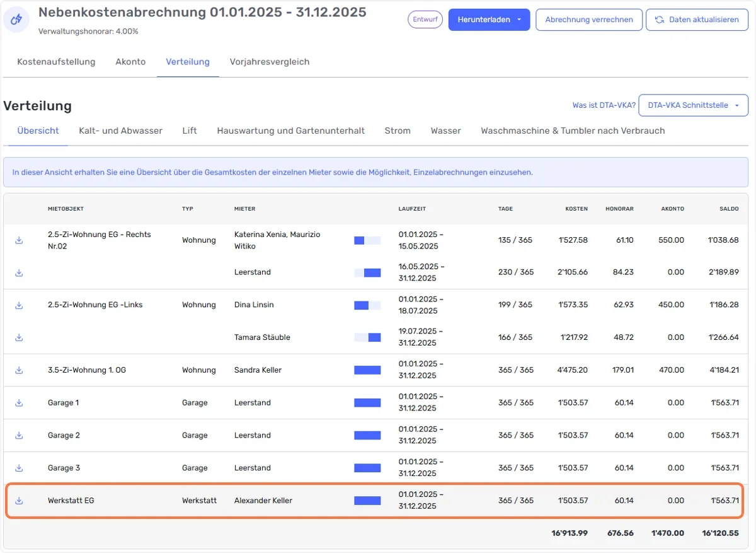
Task: Download the Garage 2 statement
Action: click(x=19, y=435)
